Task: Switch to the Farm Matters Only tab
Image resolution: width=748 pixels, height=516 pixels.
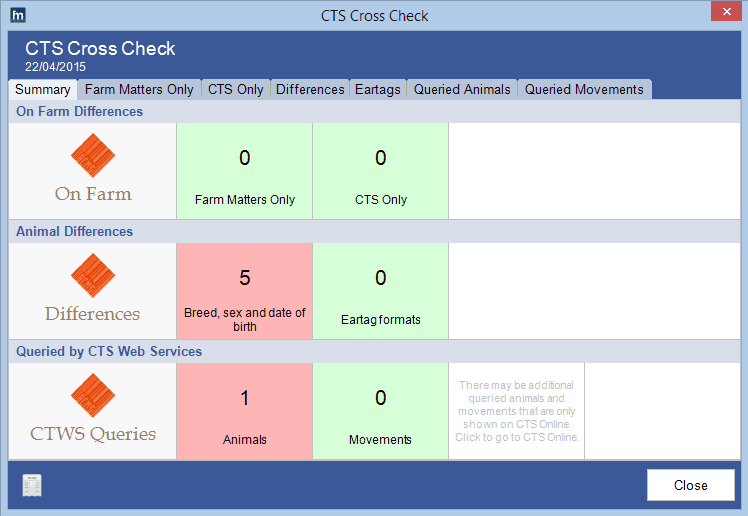Action: [139, 90]
